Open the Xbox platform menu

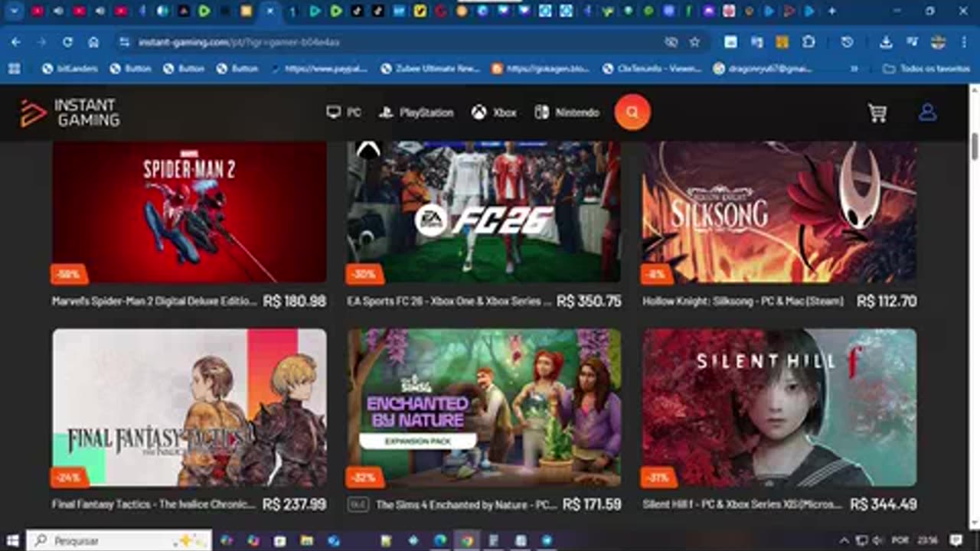[494, 112]
